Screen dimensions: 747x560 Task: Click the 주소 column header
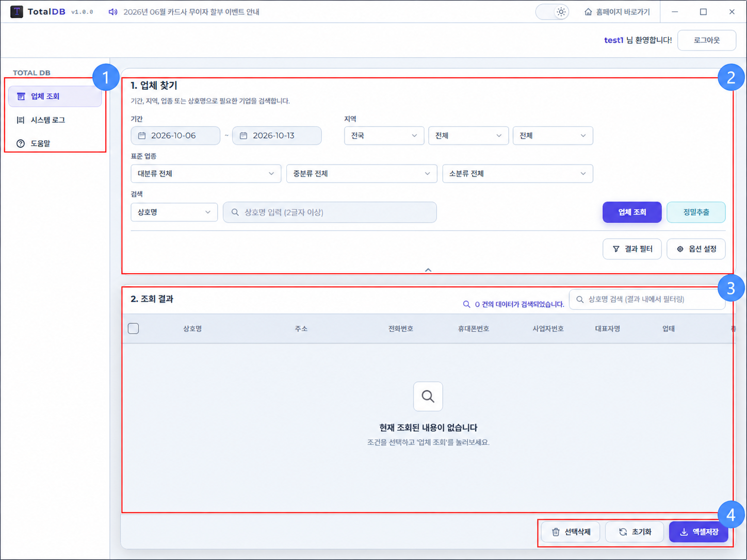click(x=301, y=328)
